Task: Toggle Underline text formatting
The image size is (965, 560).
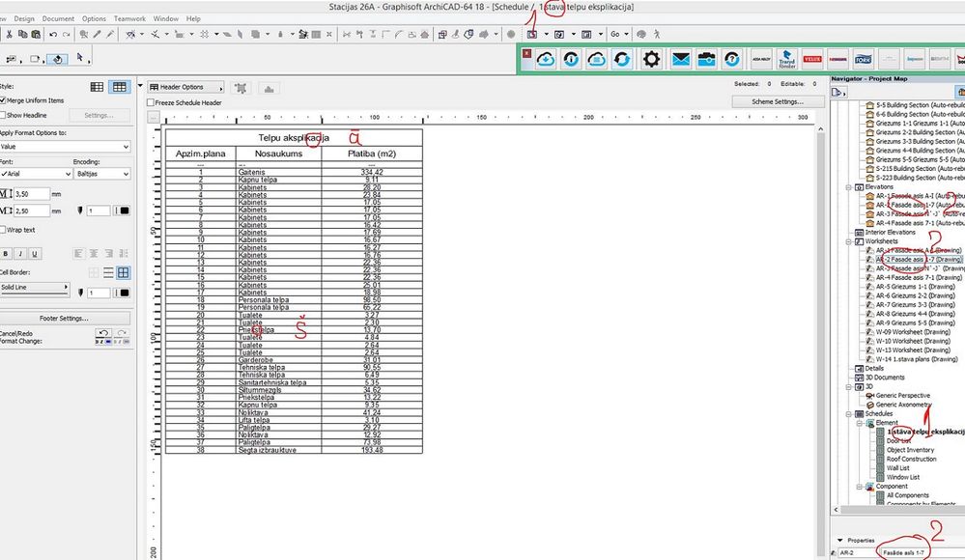Action: tap(35, 254)
